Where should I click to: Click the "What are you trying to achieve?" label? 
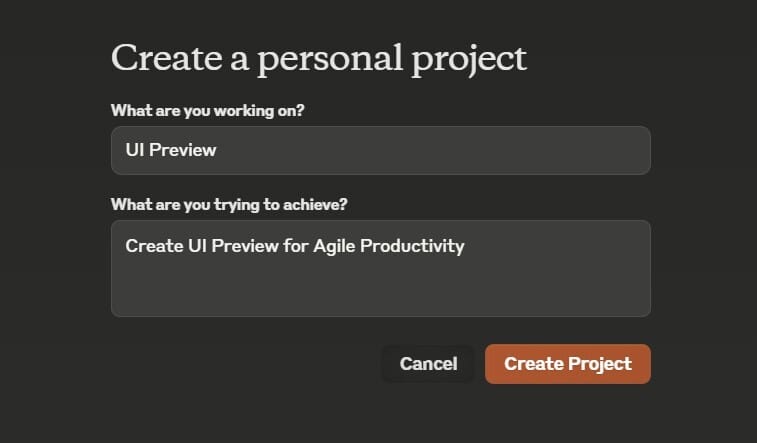pyautogui.click(x=228, y=204)
